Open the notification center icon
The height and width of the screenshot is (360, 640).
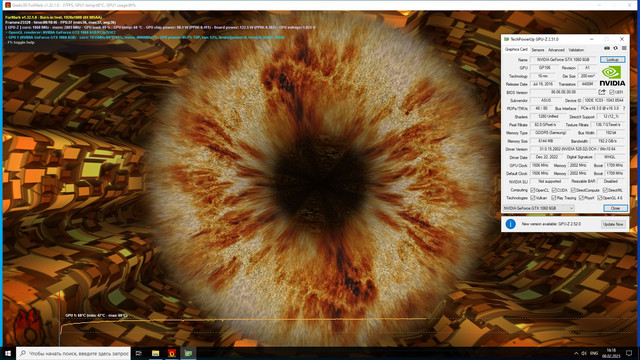pyautogui.click(x=629, y=353)
